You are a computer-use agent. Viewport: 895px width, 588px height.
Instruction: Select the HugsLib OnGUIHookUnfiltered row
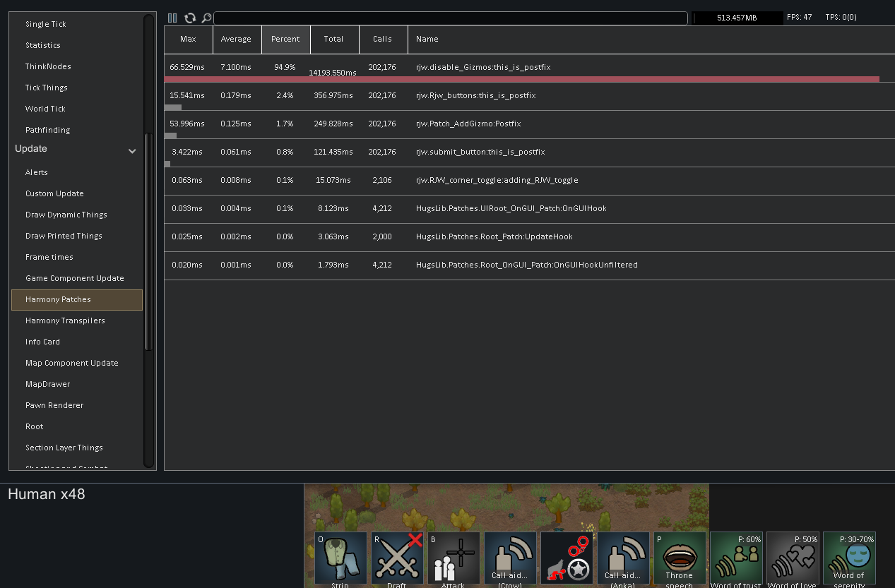[529, 265]
